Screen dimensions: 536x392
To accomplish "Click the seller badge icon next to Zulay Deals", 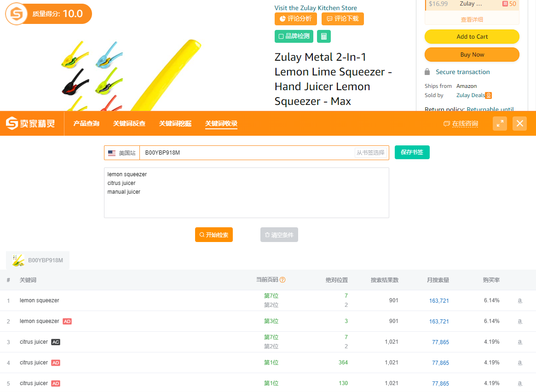I will pyautogui.click(x=489, y=95).
